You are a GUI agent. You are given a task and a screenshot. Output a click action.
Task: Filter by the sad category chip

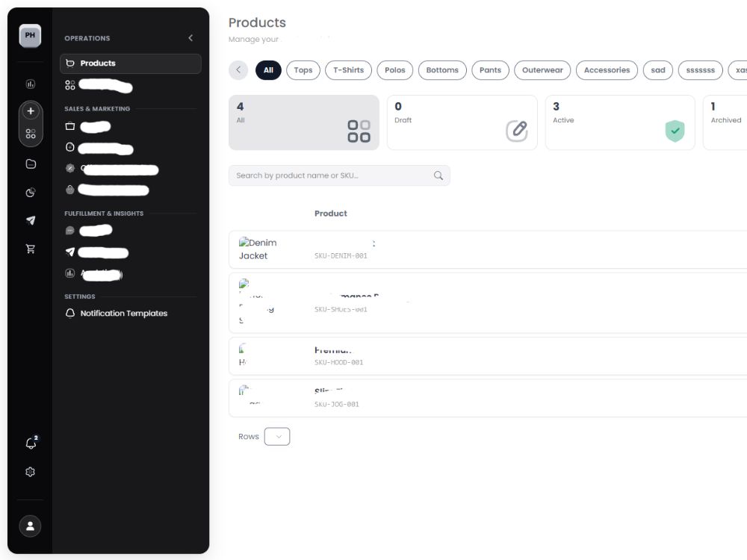click(658, 70)
